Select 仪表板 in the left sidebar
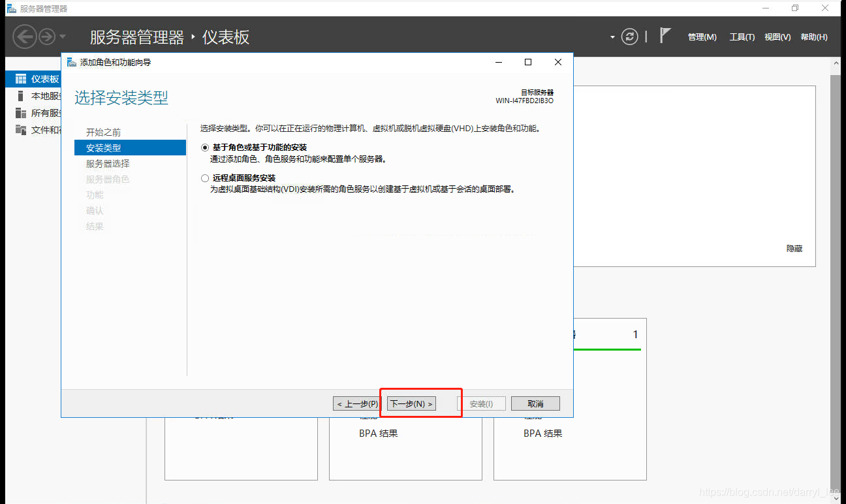 point(33,79)
